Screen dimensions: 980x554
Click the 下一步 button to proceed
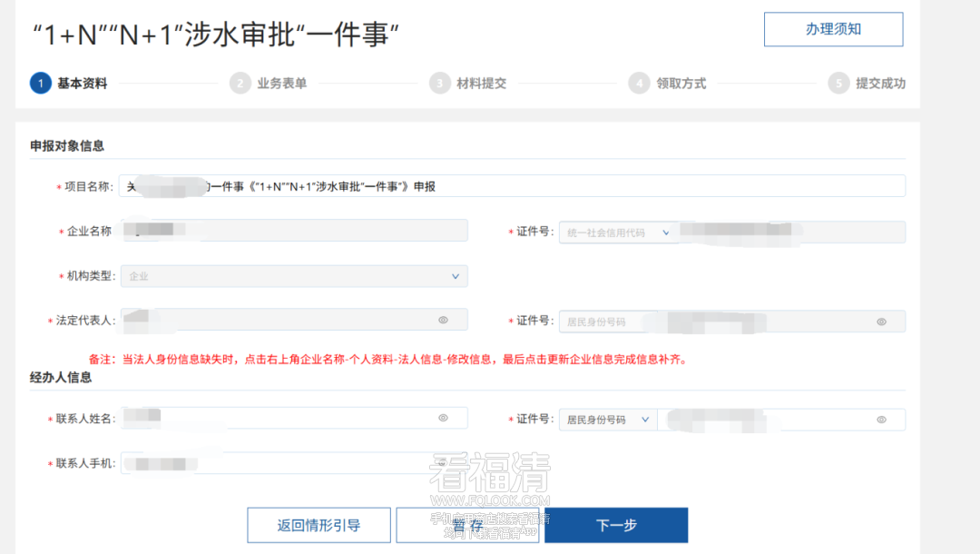coord(616,524)
